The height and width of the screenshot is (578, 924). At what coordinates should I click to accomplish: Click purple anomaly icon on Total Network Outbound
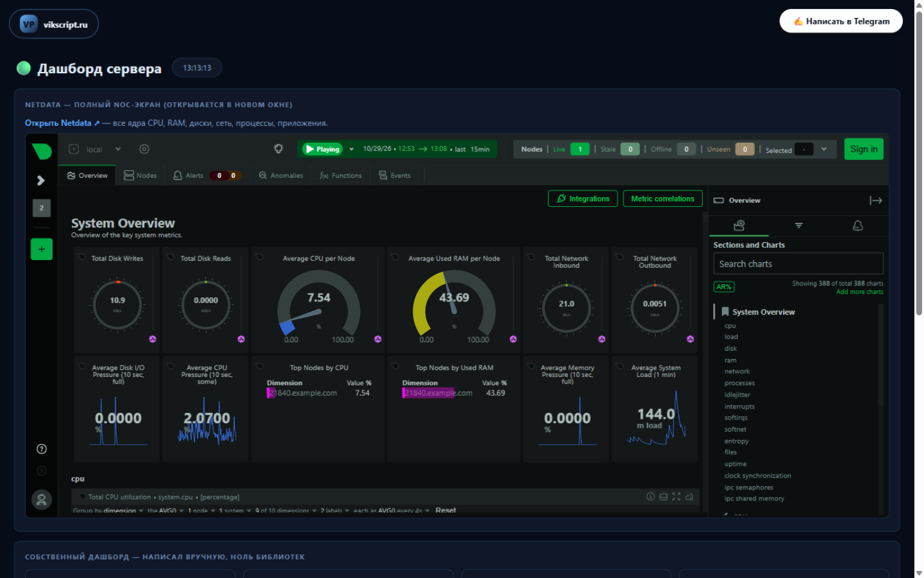pos(690,339)
